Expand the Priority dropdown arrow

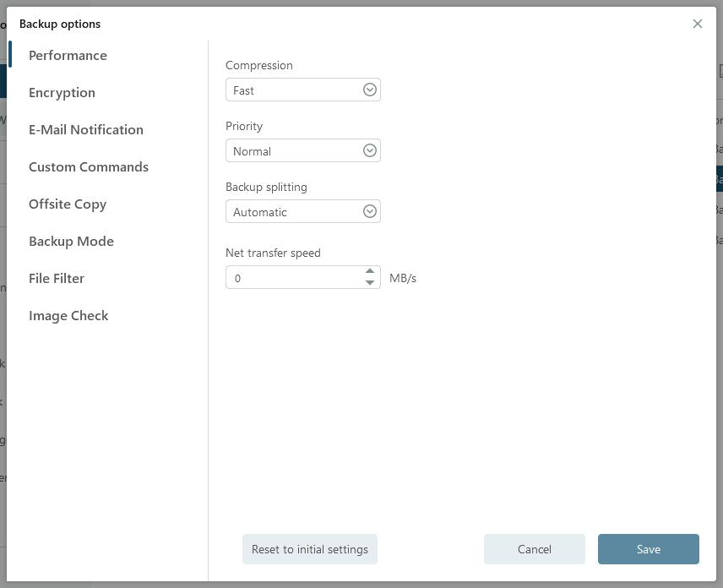point(369,150)
